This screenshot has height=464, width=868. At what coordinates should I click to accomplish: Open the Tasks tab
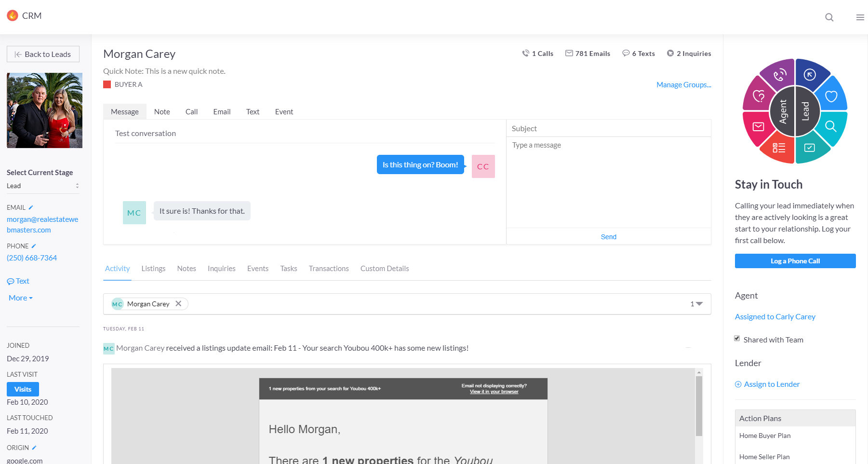click(x=289, y=269)
